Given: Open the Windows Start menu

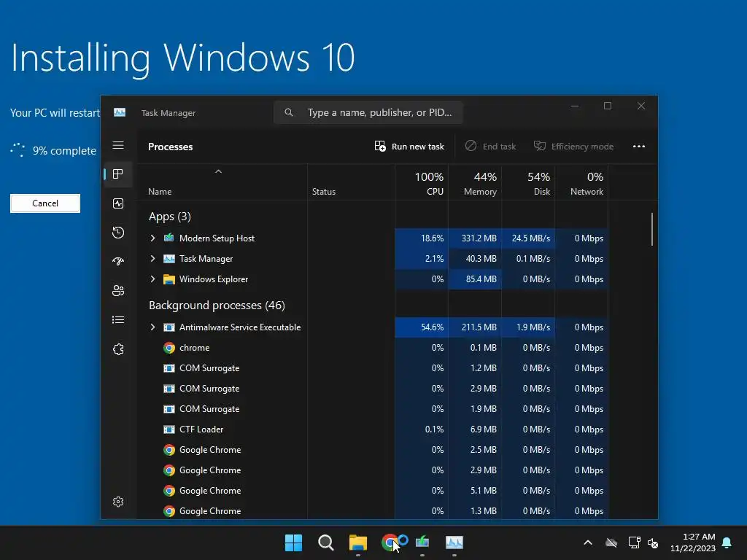Looking at the screenshot, I should coord(293,542).
